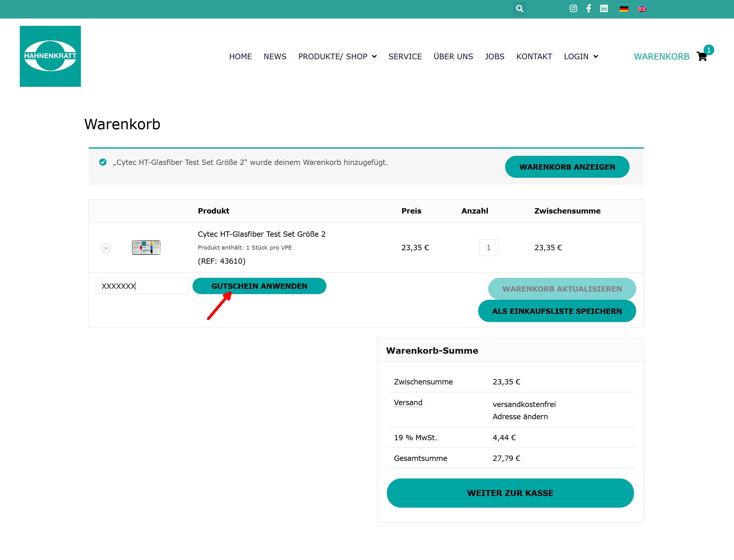Click the REF: 43610 text
Image resolution: width=734 pixels, height=560 pixels.
(222, 261)
